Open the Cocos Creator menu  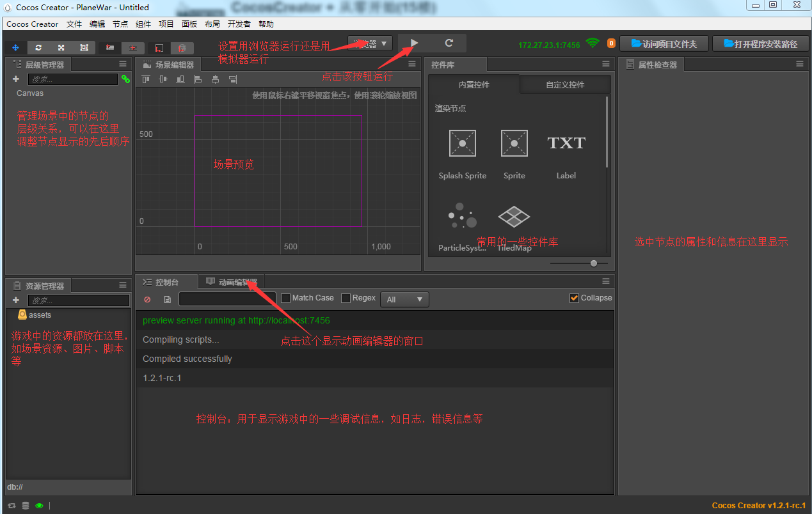point(33,24)
